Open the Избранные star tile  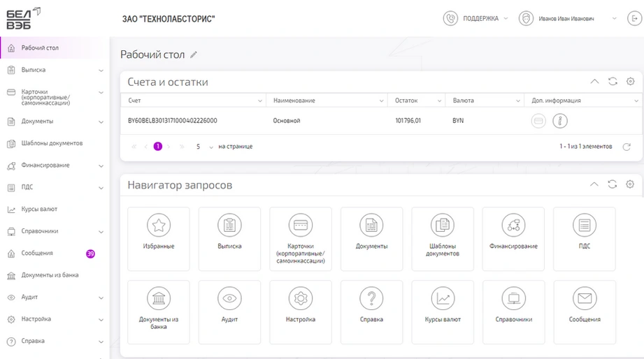tap(159, 238)
